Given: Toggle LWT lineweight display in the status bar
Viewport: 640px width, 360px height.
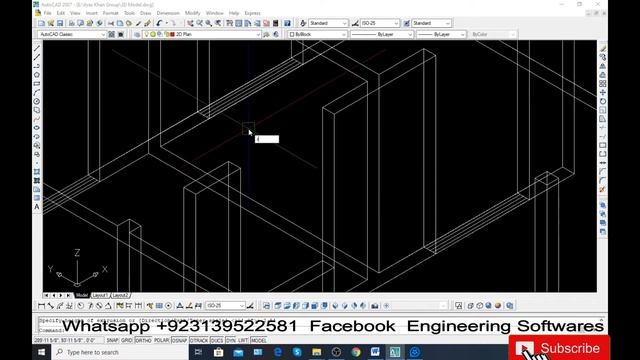Looking at the screenshot, I should (243, 340).
